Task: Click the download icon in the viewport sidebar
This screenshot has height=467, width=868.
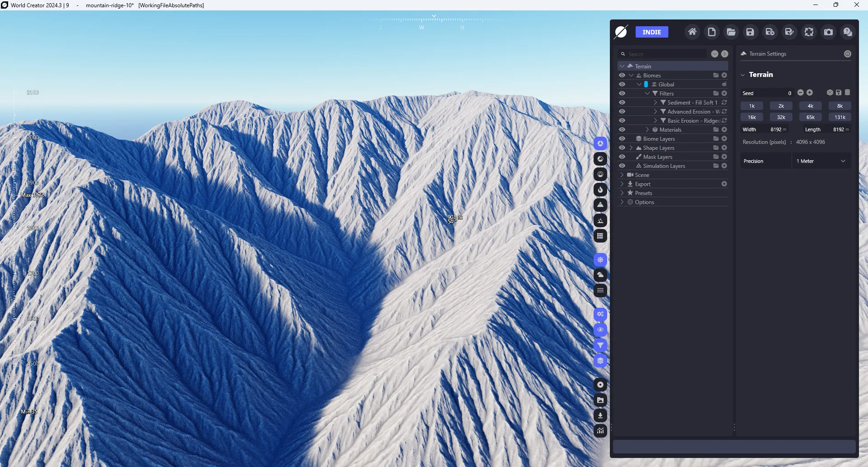Action: pyautogui.click(x=600, y=415)
